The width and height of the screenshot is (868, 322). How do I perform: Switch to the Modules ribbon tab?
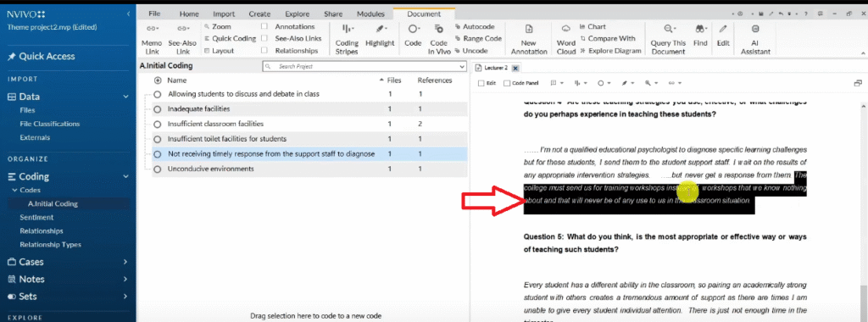click(370, 14)
